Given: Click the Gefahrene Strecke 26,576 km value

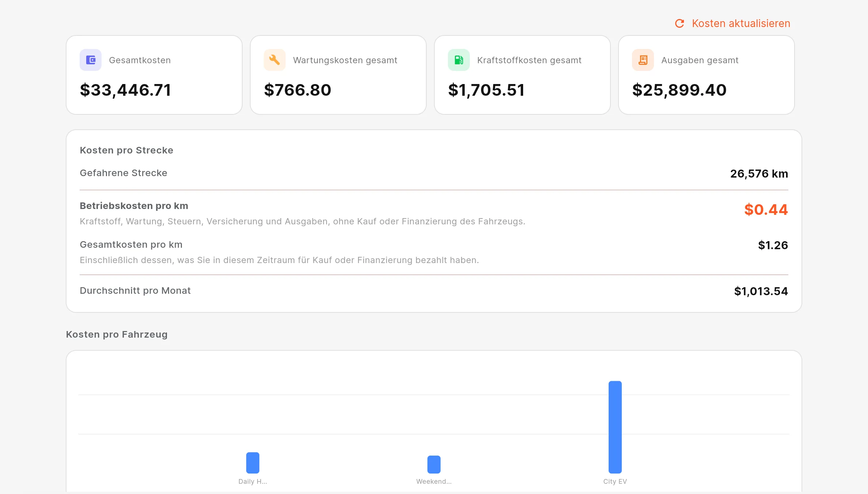Looking at the screenshot, I should pos(759,174).
